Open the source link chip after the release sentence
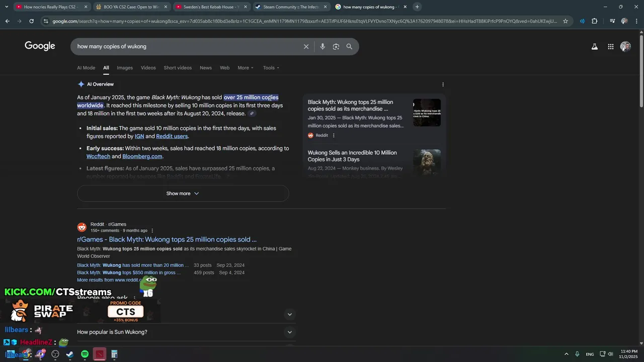This screenshot has height=362, width=644. coord(252,114)
